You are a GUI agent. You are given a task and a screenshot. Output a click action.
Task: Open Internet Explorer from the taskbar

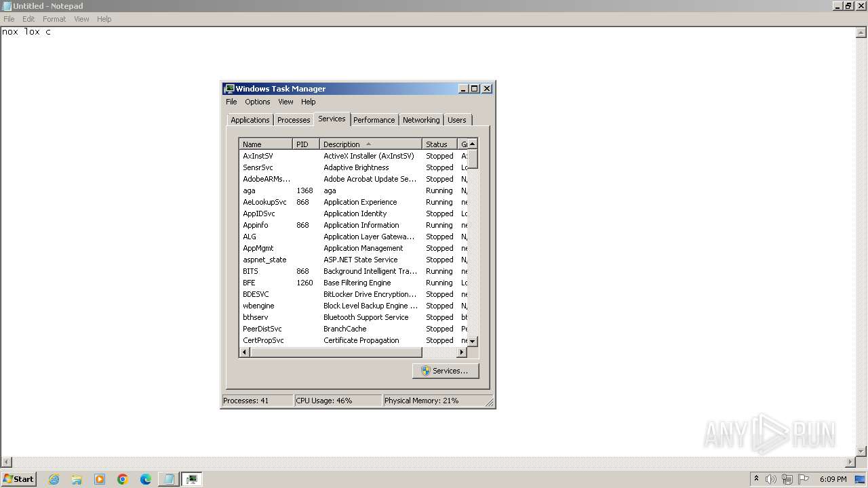click(x=54, y=479)
